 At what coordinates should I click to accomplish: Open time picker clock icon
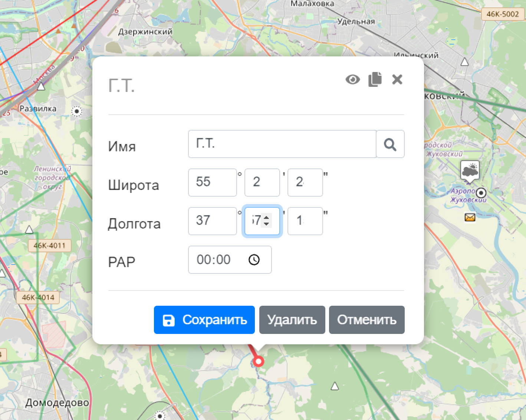[x=254, y=260]
